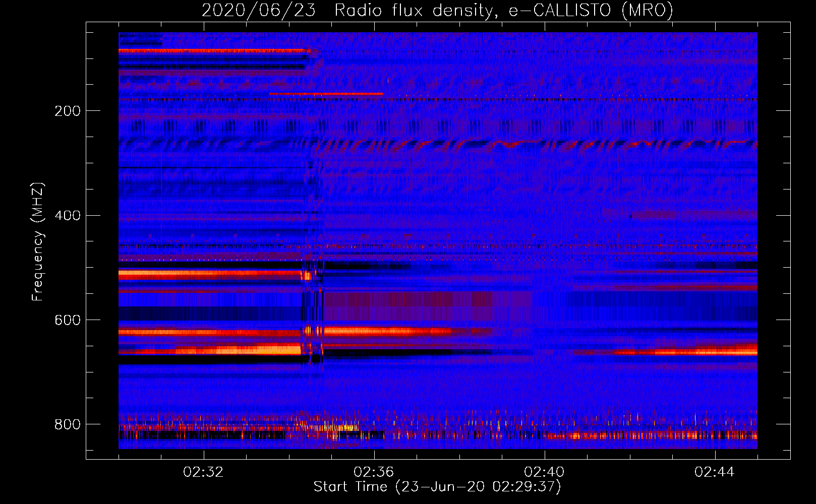Click the 02:36 time tick label

(374, 472)
